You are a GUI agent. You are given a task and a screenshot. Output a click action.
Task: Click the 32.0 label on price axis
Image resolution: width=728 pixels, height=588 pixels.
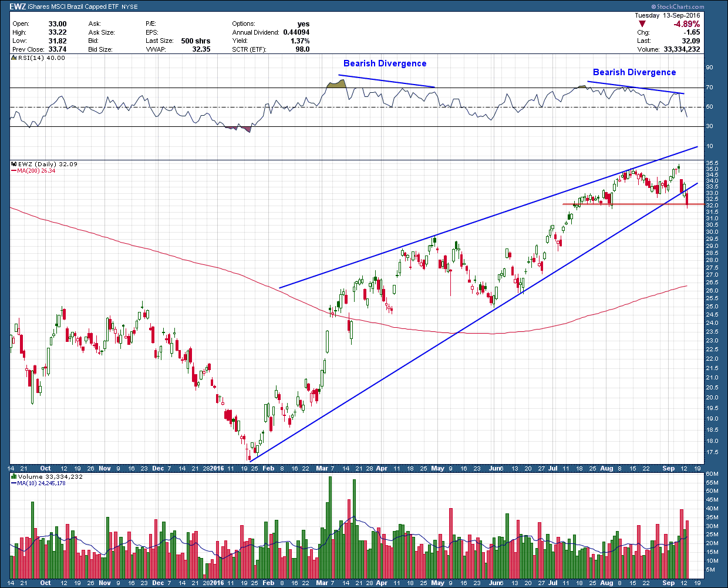(x=712, y=206)
